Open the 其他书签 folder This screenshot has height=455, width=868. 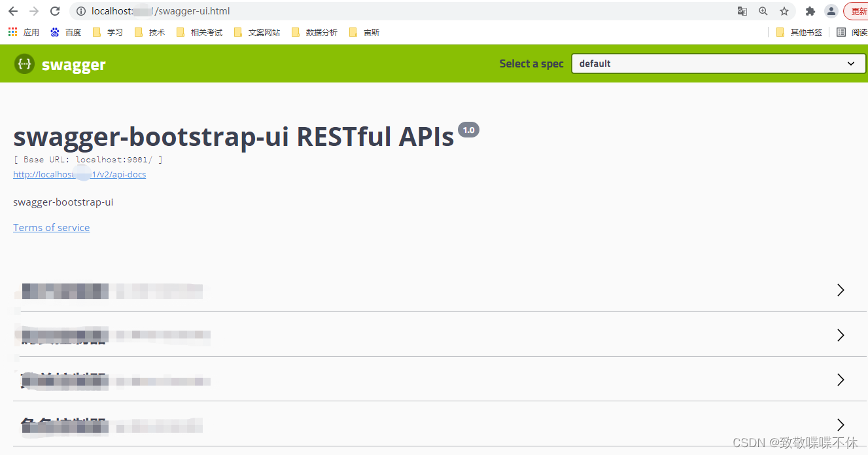799,32
